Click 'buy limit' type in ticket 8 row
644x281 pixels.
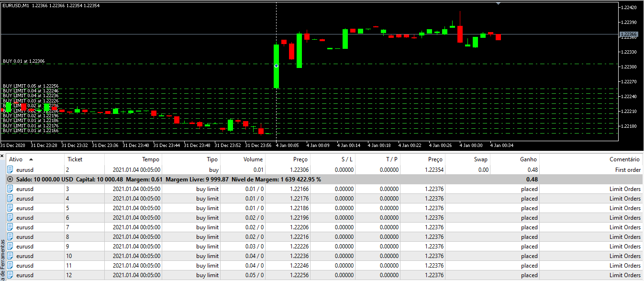pyautogui.click(x=207, y=236)
